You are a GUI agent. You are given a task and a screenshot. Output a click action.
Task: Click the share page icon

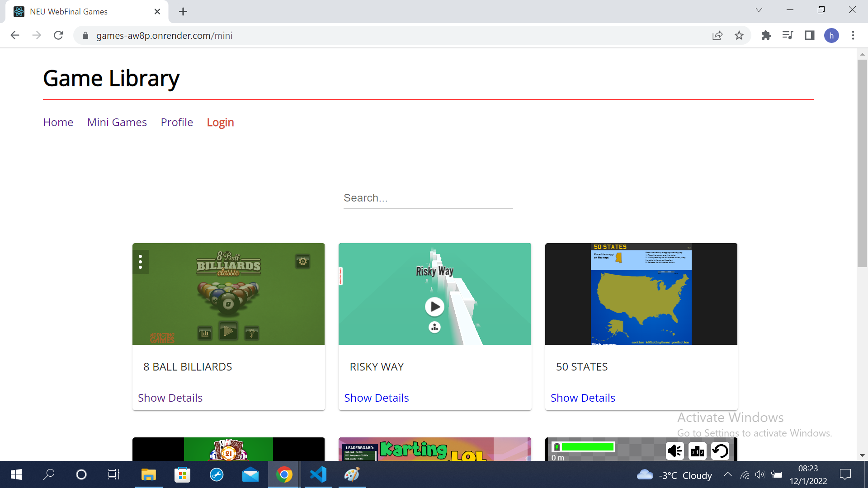717,36
